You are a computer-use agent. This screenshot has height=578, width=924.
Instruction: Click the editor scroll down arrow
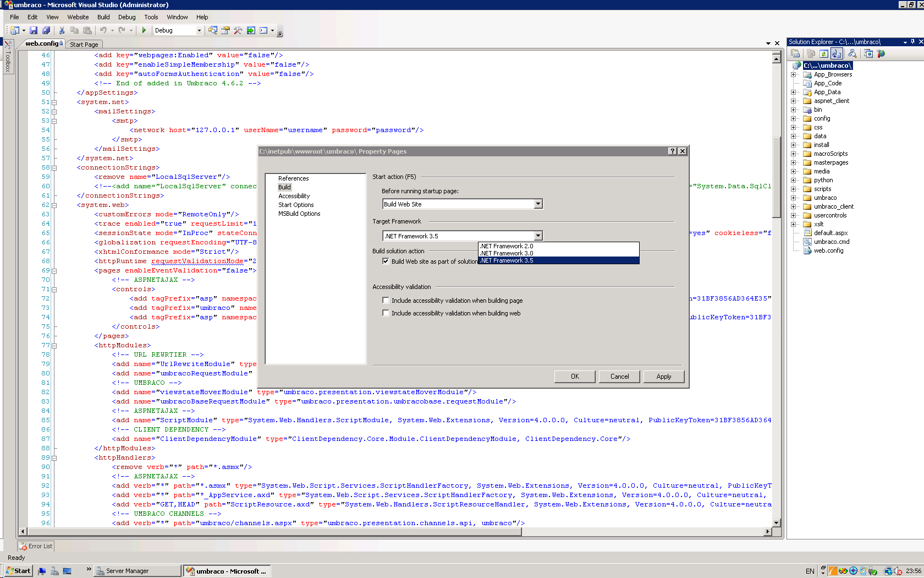coord(777,523)
